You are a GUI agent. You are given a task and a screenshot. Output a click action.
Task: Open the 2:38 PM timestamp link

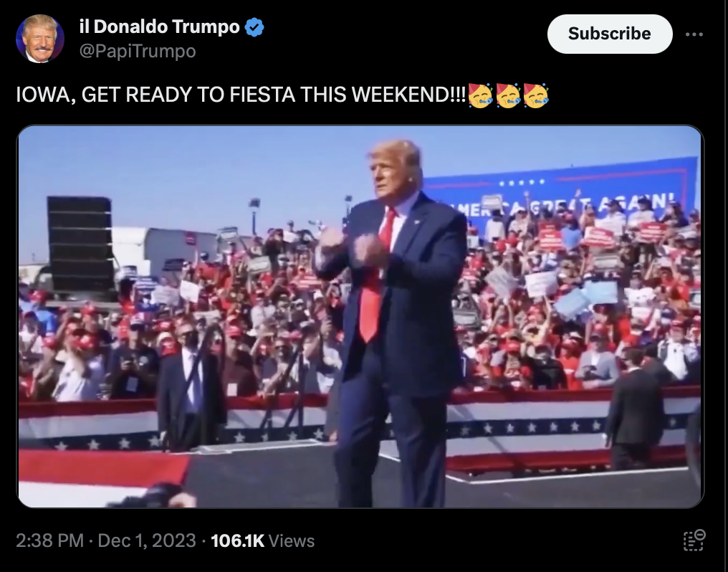[49, 540]
